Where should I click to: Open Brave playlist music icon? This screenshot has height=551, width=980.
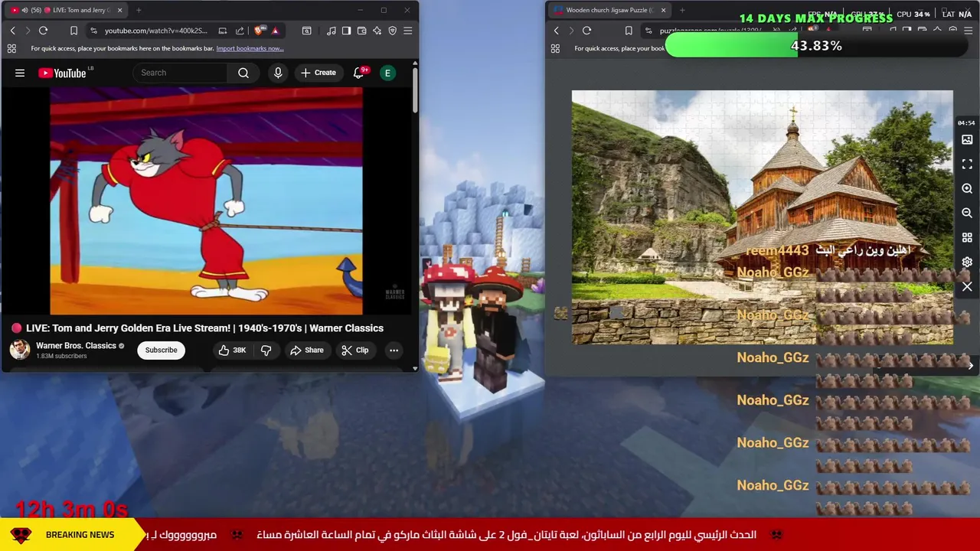(331, 31)
